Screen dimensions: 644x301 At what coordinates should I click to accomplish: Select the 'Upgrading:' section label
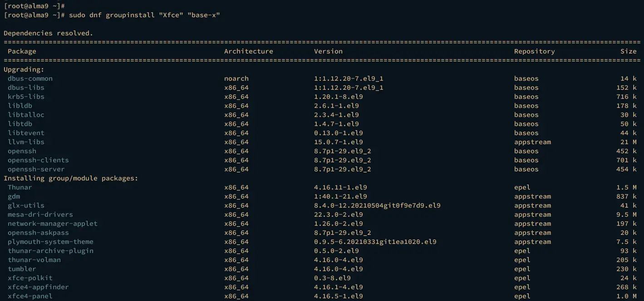point(24,69)
